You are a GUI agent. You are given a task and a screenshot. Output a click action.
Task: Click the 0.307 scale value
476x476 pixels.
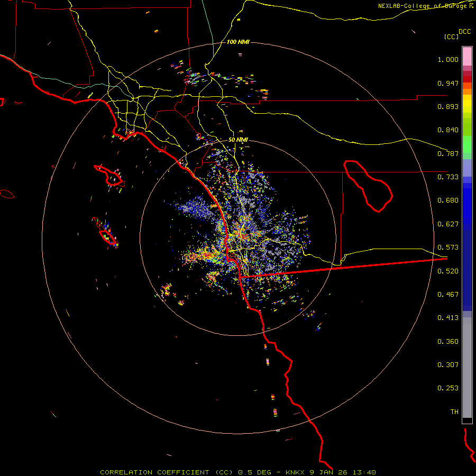click(448, 365)
